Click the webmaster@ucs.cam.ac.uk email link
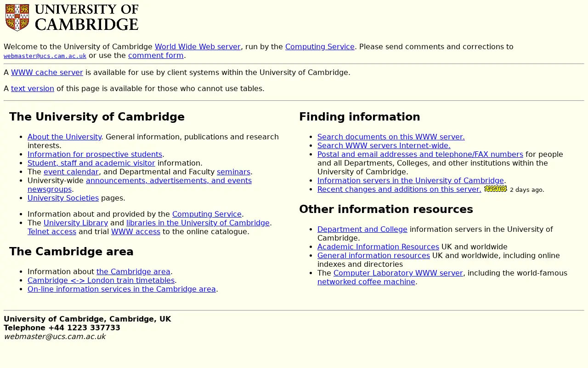 click(x=45, y=56)
